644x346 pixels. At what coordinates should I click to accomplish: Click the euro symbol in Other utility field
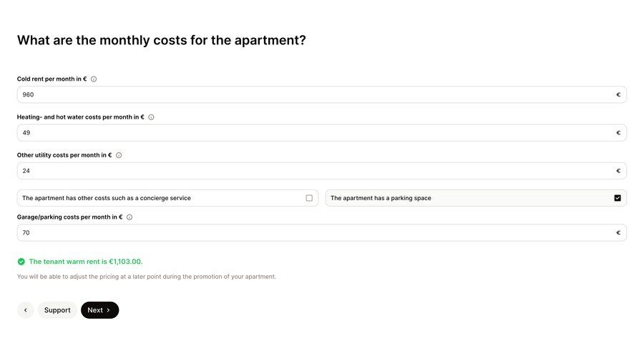[x=618, y=171]
